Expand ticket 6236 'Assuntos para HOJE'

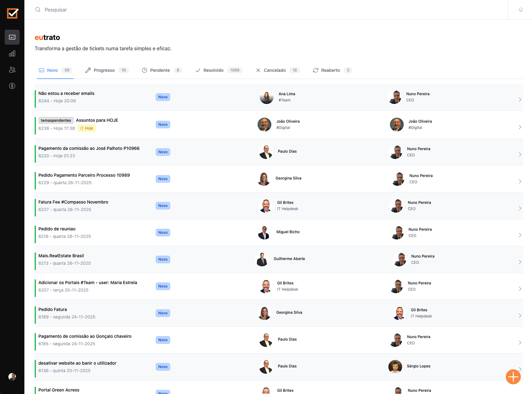pos(520,127)
